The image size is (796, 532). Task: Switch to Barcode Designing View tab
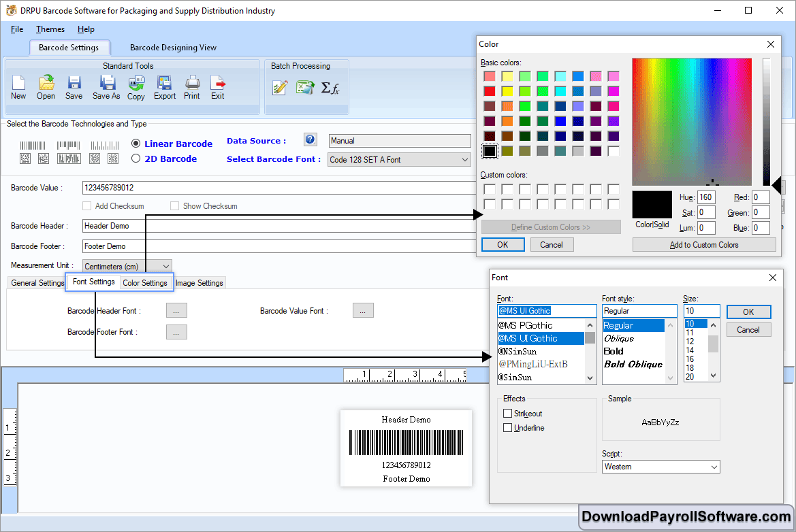(x=173, y=48)
